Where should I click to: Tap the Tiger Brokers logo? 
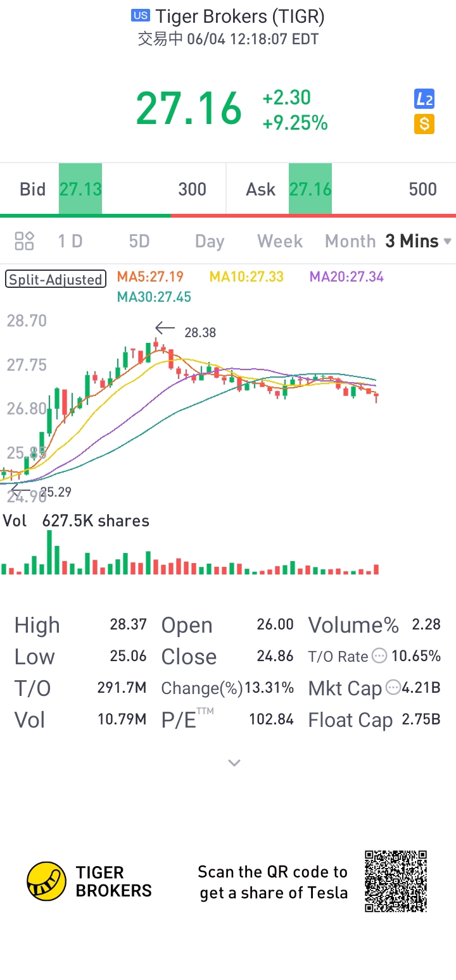89,881
